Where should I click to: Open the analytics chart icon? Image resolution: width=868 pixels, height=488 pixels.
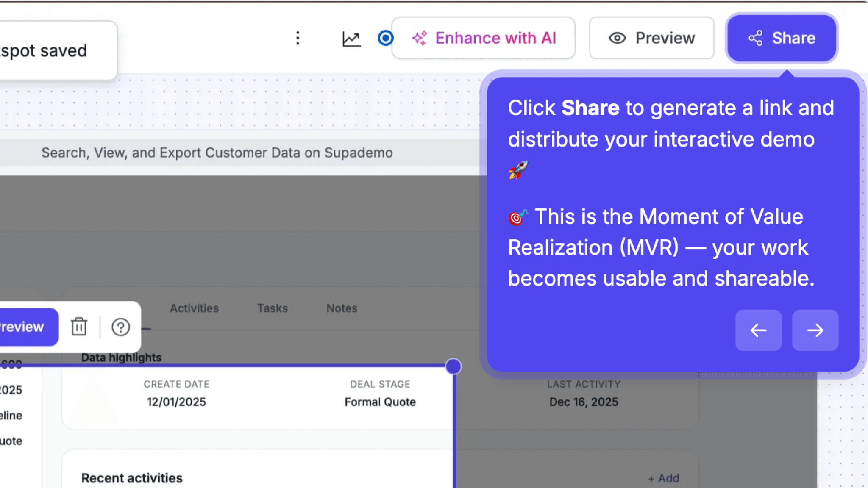tap(351, 39)
